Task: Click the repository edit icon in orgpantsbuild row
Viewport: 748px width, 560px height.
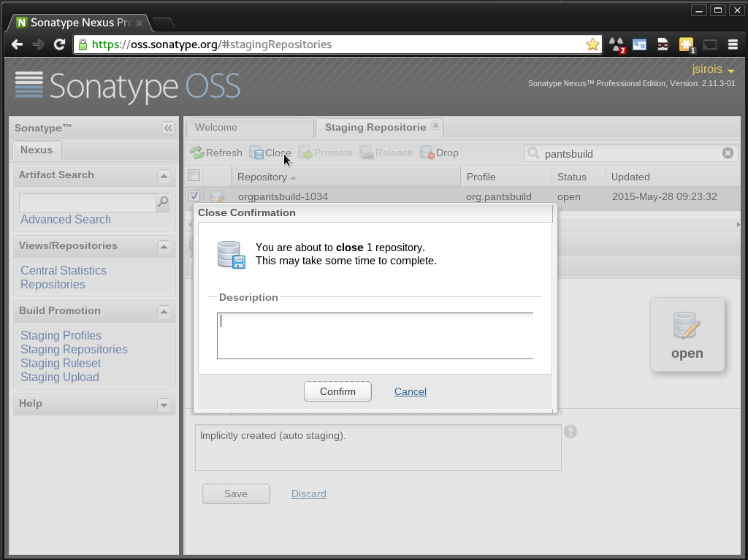Action: tap(218, 196)
